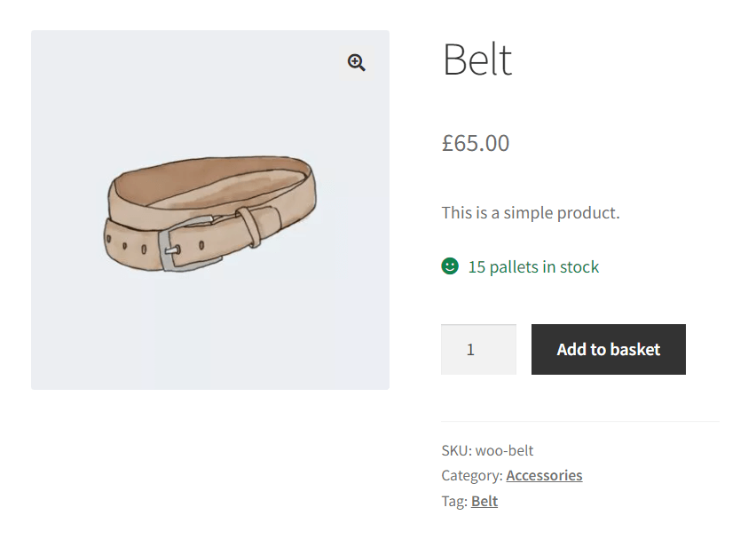Image resolution: width=756 pixels, height=555 pixels.
Task: Open the Accessories category link
Action: [544, 475]
